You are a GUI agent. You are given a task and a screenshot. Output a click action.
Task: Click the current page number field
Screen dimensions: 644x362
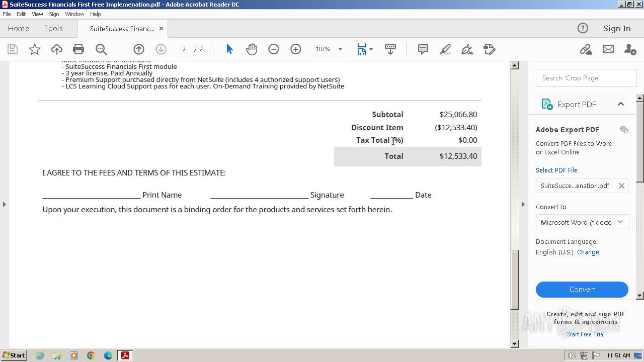[184, 49]
